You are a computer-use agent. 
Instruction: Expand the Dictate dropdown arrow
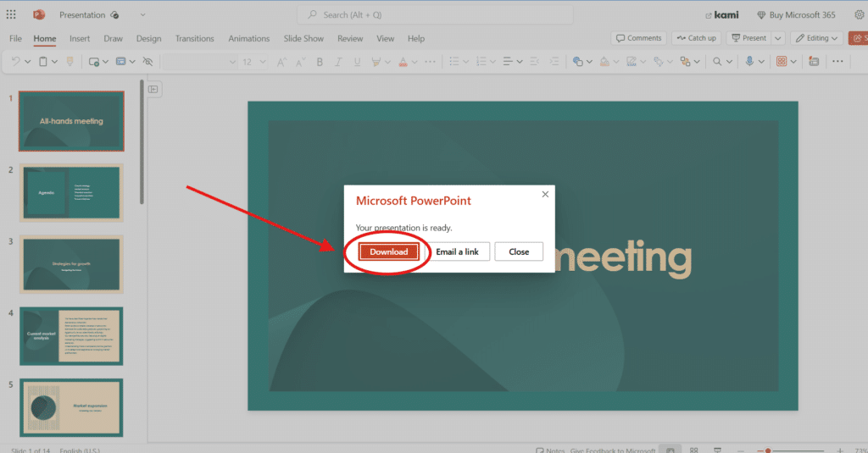click(762, 62)
